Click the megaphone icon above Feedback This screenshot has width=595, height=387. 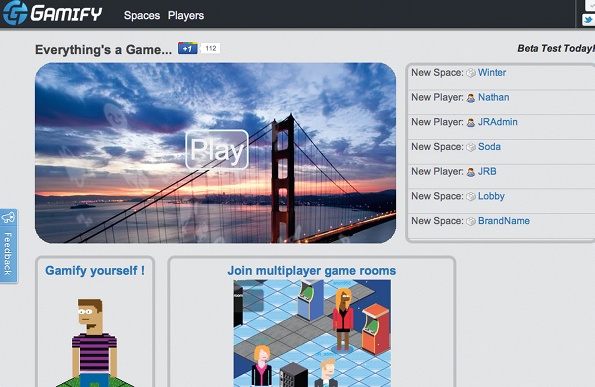[x=8, y=217]
